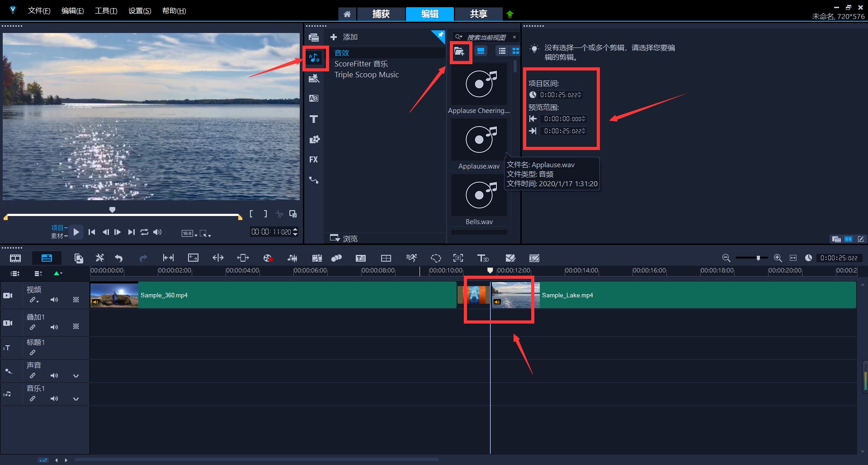Zoom in on the timeline

pyautogui.click(x=778, y=258)
